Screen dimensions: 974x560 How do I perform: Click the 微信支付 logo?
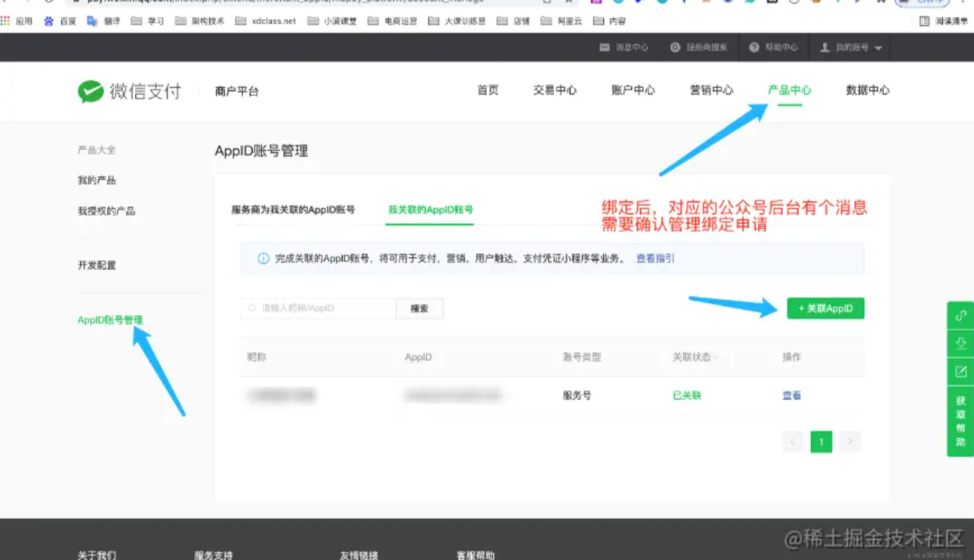click(x=129, y=91)
